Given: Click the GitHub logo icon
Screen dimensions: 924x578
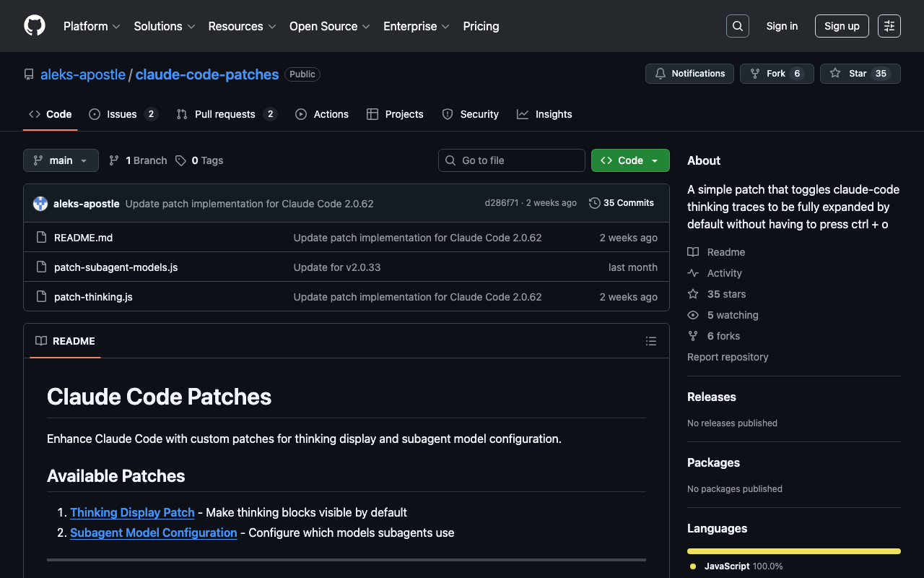Looking at the screenshot, I should pyautogui.click(x=35, y=26).
